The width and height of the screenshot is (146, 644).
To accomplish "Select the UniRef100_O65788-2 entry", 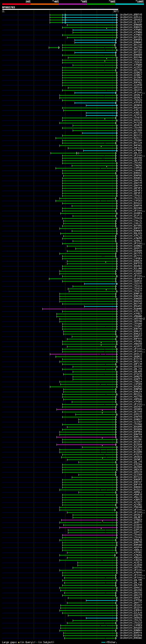I will pos(133,319).
